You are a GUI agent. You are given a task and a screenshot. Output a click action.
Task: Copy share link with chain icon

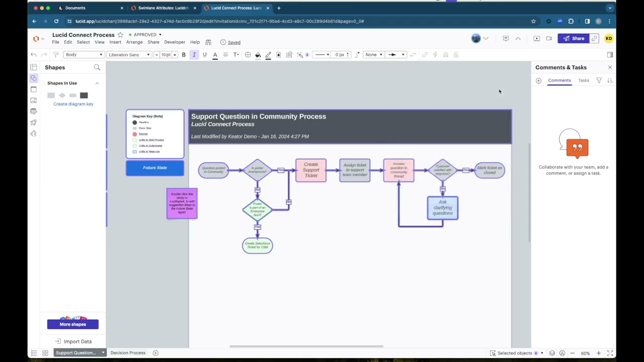pos(595,39)
